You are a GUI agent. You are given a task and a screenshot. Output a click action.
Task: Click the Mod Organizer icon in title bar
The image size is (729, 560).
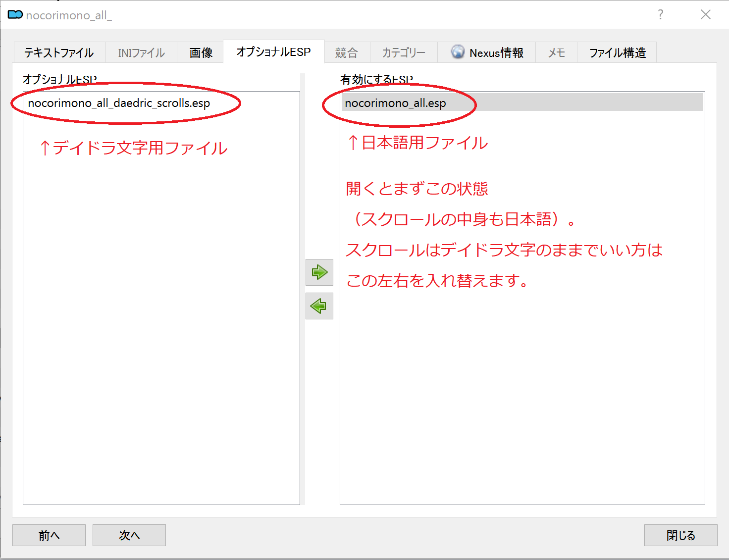tap(15, 15)
